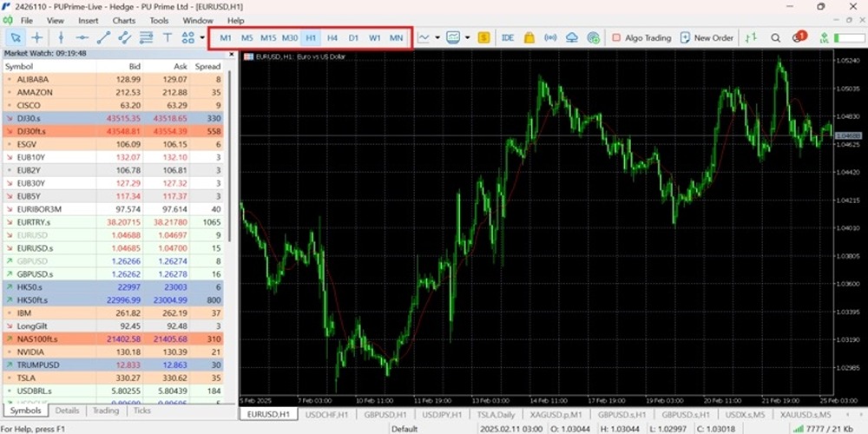Switch chart to MN timeframe
This screenshot has width=868, height=434.
[x=396, y=38]
